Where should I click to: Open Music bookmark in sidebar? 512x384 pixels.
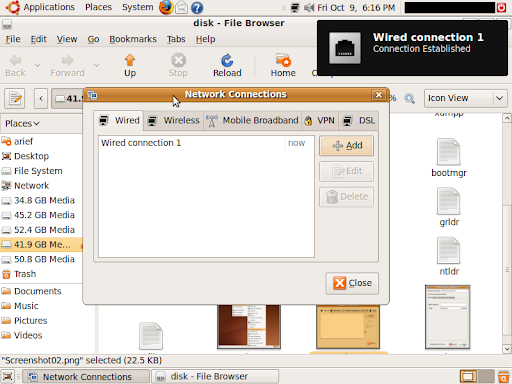pos(41,306)
